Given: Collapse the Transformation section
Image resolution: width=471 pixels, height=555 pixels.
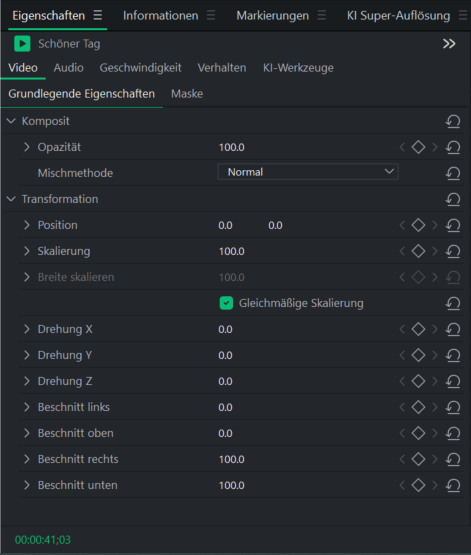Looking at the screenshot, I should click(11, 199).
